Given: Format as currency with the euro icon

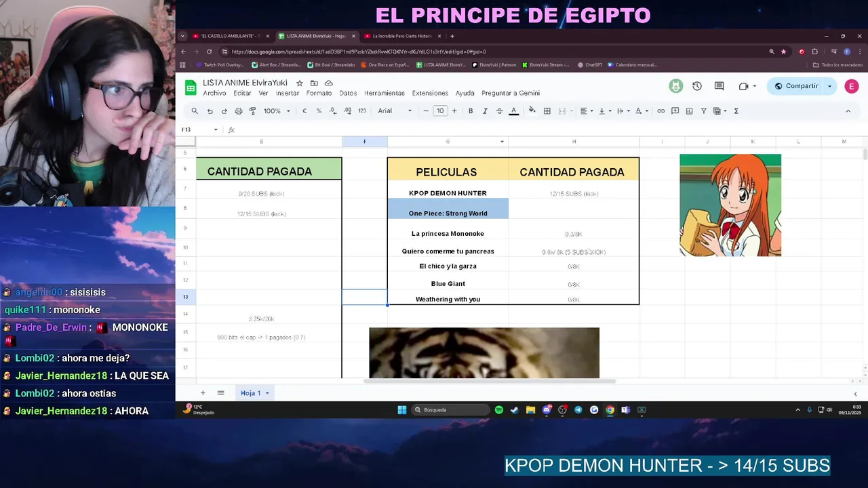Looking at the screenshot, I should (x=304, y=111).
